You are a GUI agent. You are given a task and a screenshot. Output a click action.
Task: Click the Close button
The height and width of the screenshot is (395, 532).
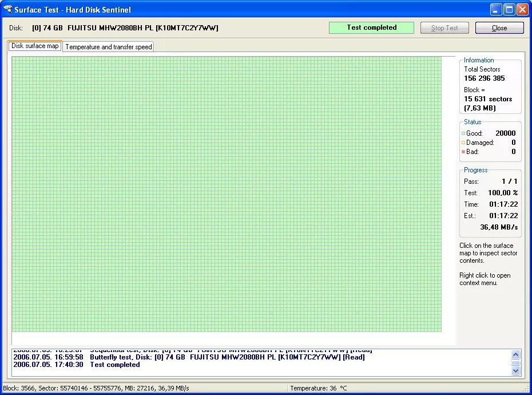pyautogui.click(x=499, y=27)
